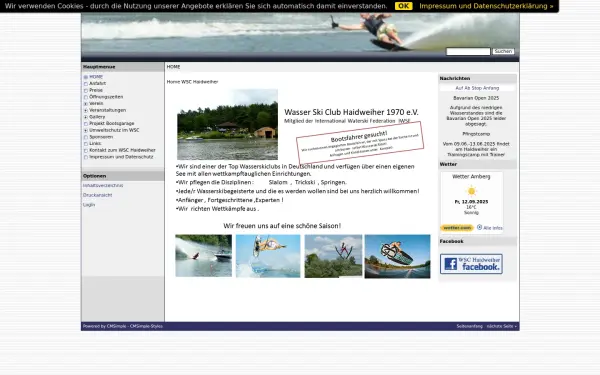Open the WSC Haidweiher Facebook banner

tap(471, 264)
